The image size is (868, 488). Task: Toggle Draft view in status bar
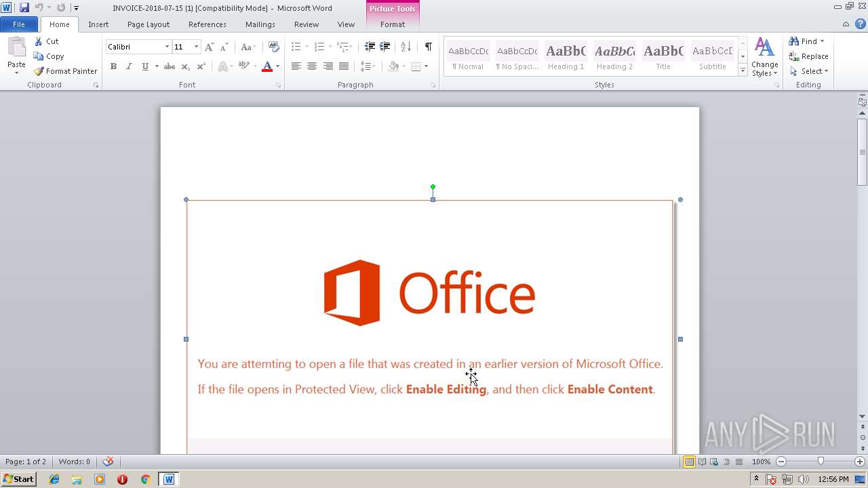pos(738,462)
